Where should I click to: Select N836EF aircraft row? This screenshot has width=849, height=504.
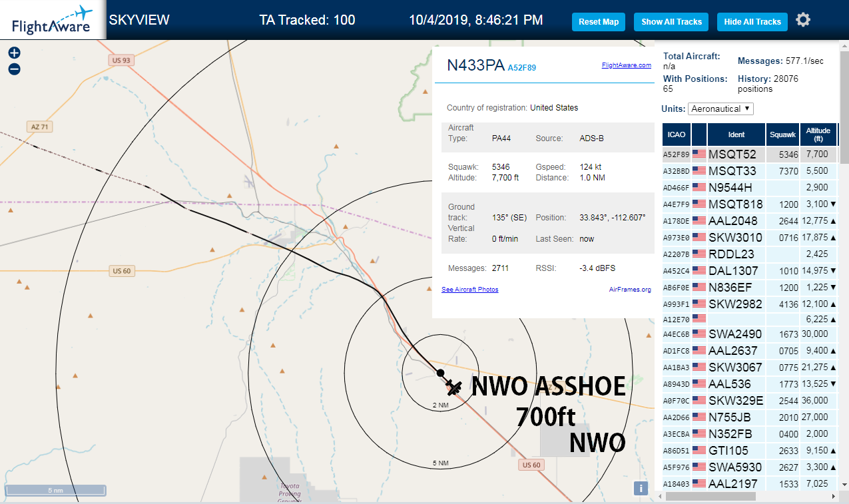pyautogui.click(x=750, y=287)
